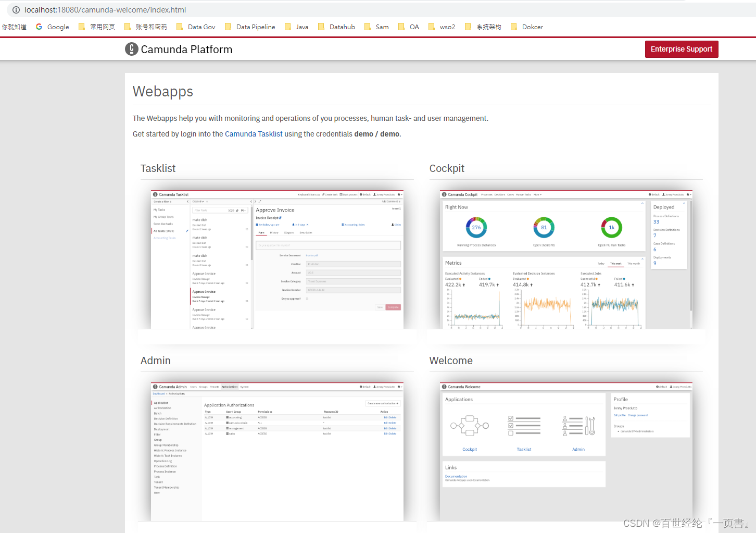Open the Camunda Tasklist link
756x533 pixels.
tap(254, 134)
